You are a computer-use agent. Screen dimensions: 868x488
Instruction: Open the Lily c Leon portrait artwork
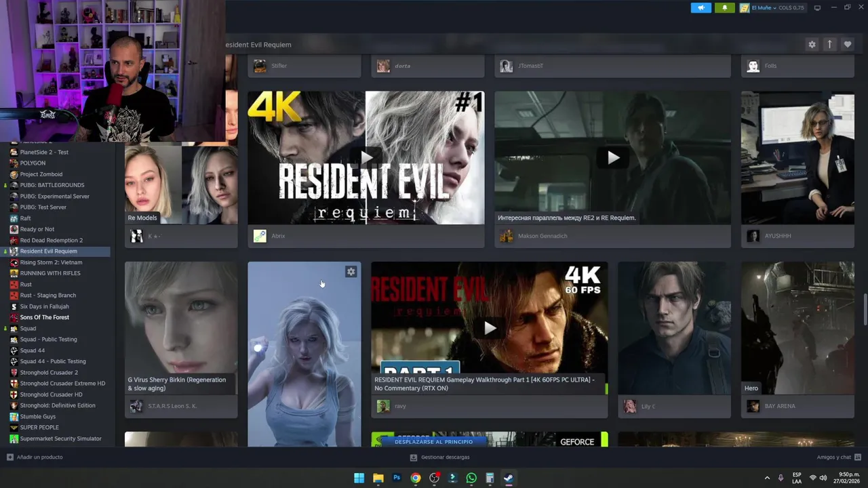(674, 328)
